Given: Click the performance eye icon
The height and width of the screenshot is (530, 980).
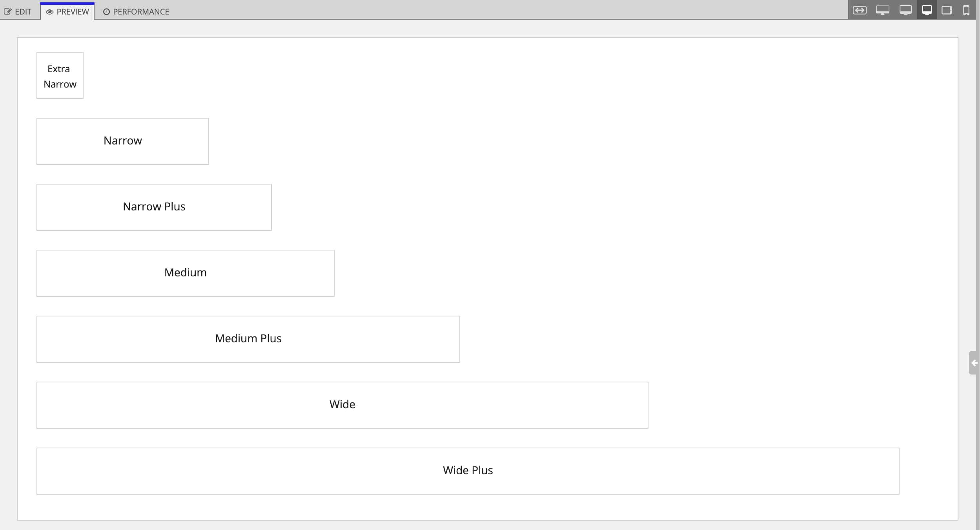Looking at the screenshot, I should click(106, 11).
